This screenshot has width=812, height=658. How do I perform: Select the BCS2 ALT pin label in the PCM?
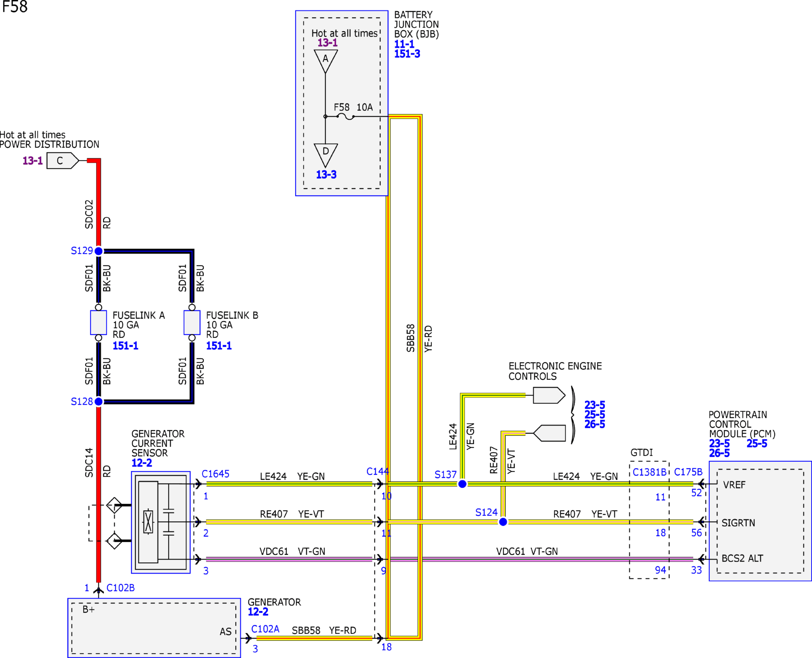(742, 558)
